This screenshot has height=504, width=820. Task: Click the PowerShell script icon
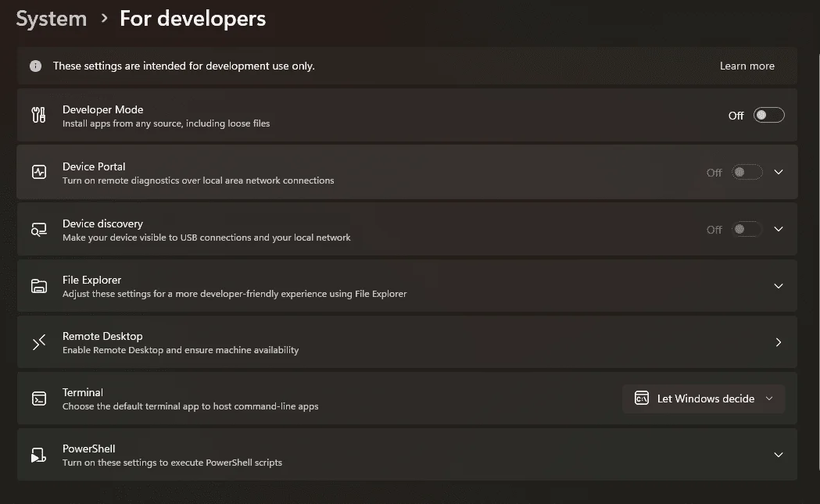click(39, 455)
